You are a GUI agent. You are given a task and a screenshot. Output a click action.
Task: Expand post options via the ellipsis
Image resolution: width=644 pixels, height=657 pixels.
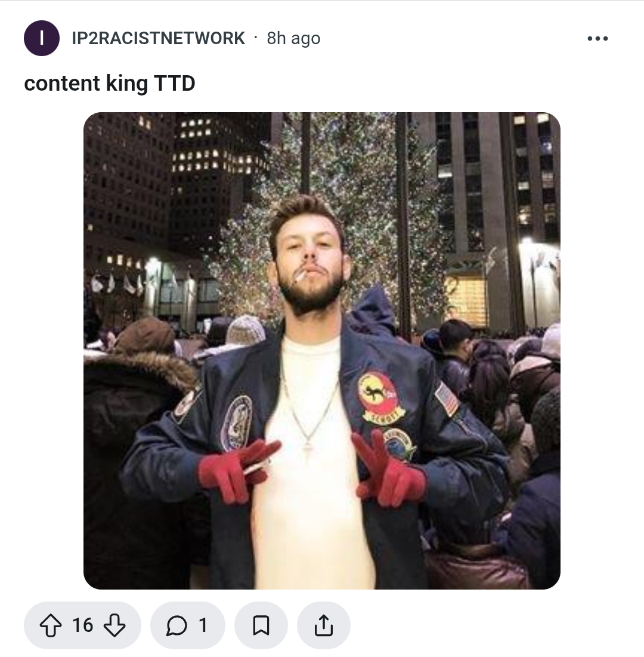[x=597, y=39]
